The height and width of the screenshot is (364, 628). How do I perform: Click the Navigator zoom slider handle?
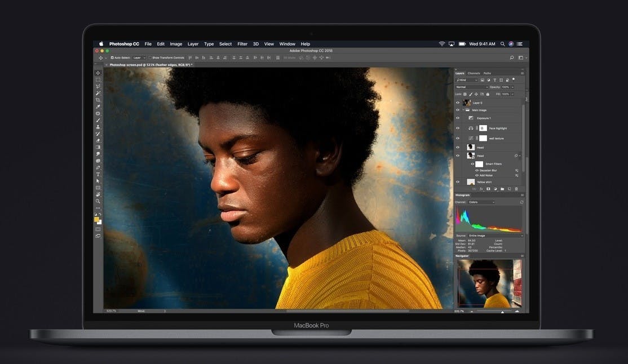(x=502, y=311)
